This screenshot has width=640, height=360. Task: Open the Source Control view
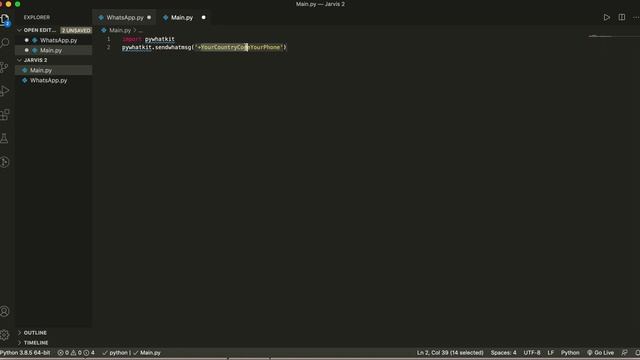coord(4,67)
